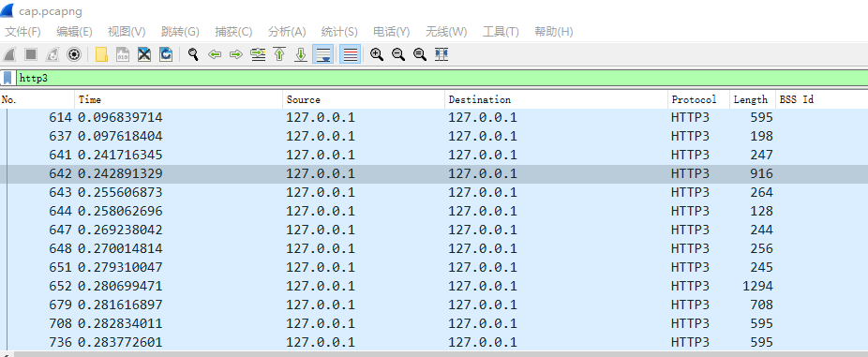Open the 工具(T) menu
868x357 pixels.
point(501,32)
